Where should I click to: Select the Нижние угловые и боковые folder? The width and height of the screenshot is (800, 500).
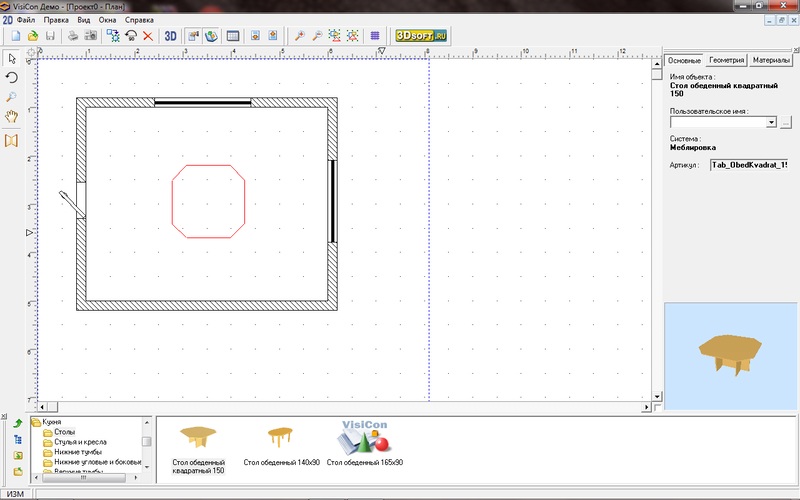(97, 462)
